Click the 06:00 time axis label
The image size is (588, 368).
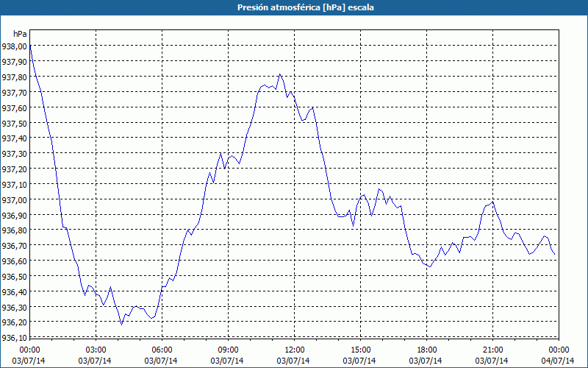click(x=162, y=350)
